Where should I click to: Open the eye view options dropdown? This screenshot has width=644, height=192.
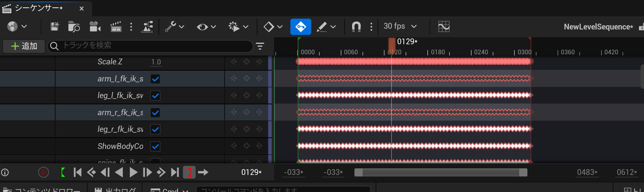click(x=206, y=26)
